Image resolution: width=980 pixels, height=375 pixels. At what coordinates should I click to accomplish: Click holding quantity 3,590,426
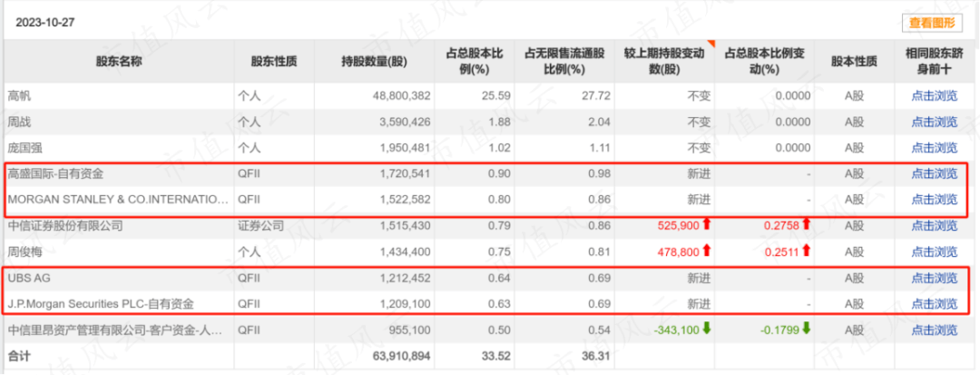[x=403, y=122]
